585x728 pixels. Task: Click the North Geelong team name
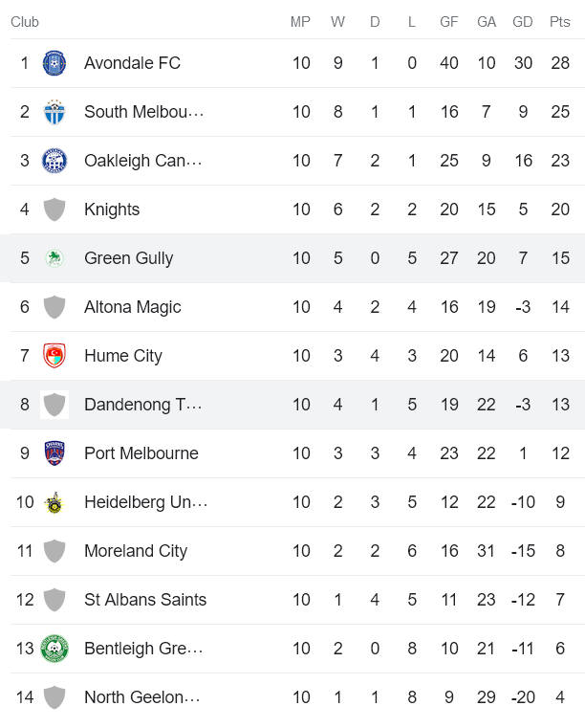pyautogui.click(x=142, y=697)
